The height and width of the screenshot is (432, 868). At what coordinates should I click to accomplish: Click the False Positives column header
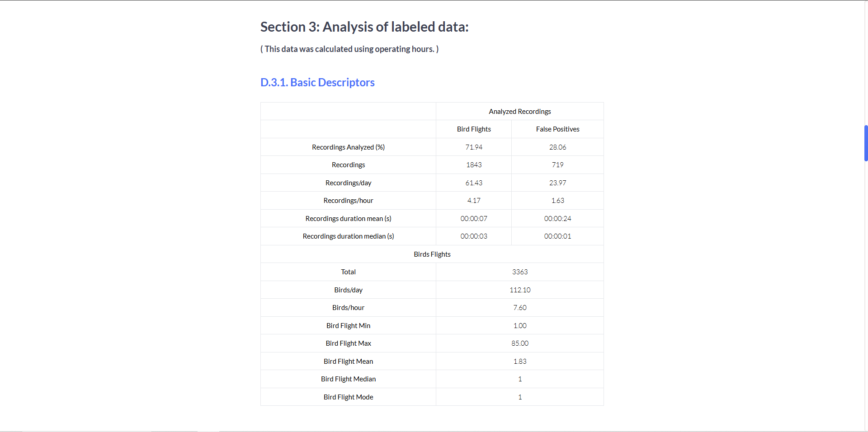tap(557, 129)
